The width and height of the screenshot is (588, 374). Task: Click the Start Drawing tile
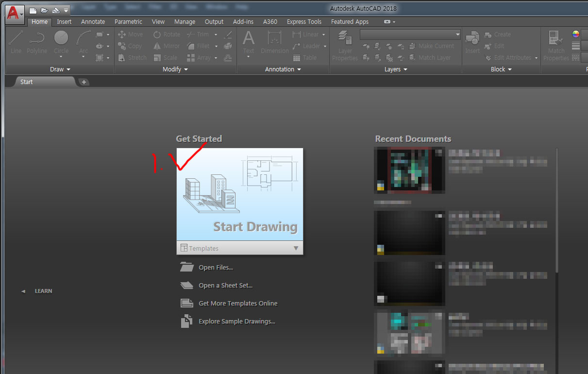click(x=240, y=195)
